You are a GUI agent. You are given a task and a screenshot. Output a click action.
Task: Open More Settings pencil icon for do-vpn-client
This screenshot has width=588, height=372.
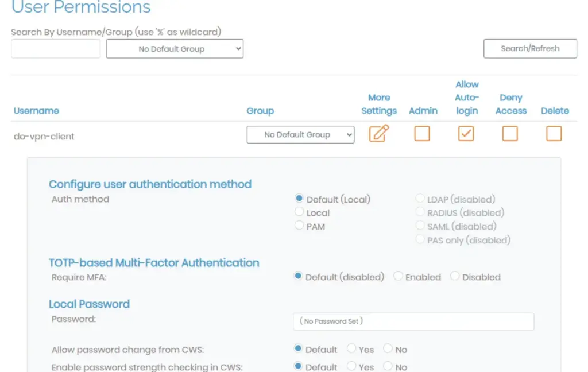[x=379, y=134]
